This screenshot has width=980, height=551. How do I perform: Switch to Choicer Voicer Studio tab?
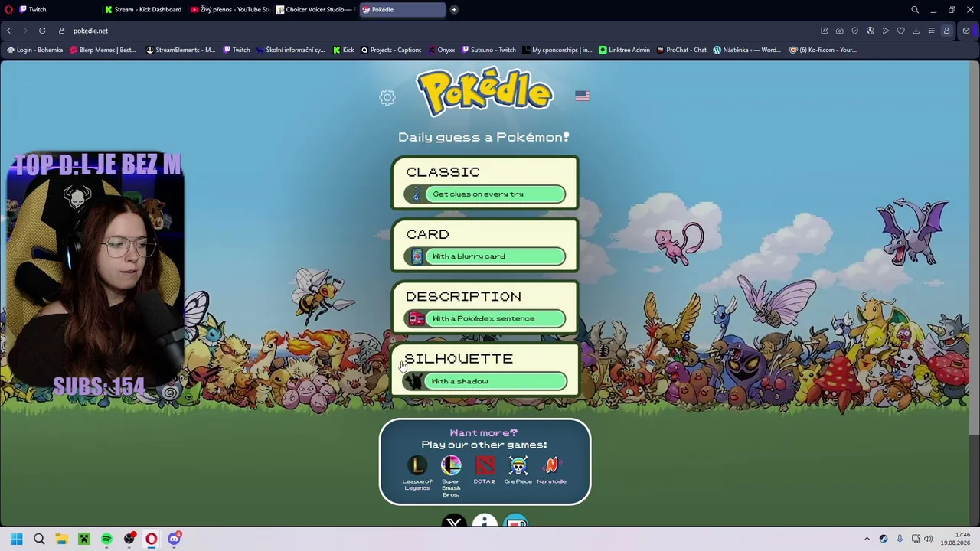tap(315, 10)
